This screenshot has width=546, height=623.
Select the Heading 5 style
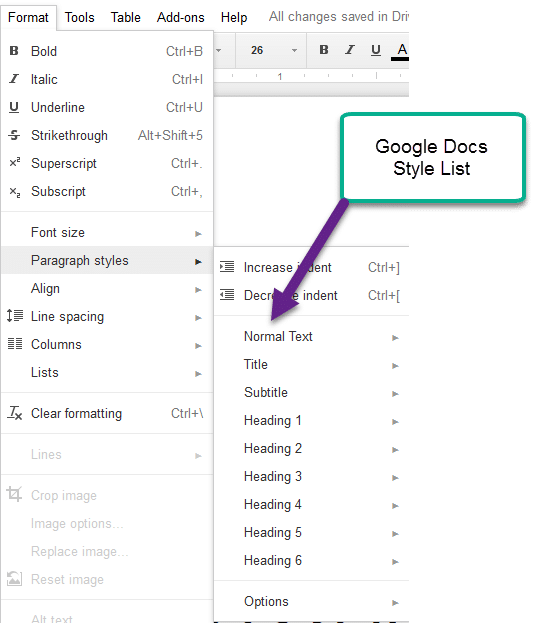[312, 532]
